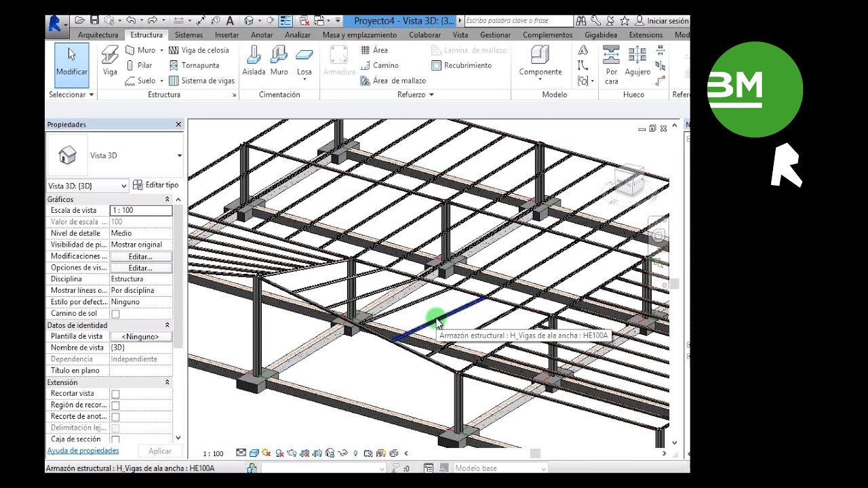868x488 pixels.
Task: Click Editar button for Opciones de visualización
Action: pyautogui.click(x=141, y=268)
